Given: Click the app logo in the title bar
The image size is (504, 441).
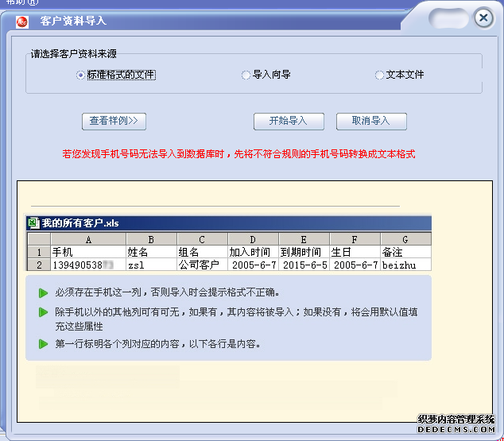Looking at the screenshot, I should pos(22,20).
